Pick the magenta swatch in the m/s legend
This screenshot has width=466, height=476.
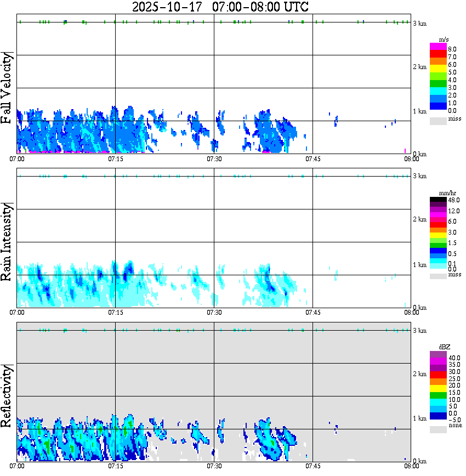[438, 47]
